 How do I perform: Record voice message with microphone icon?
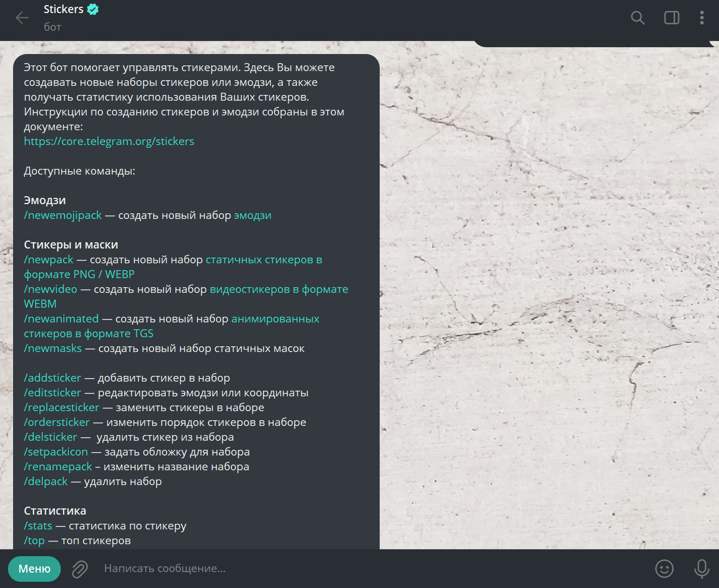pos(702,569)
